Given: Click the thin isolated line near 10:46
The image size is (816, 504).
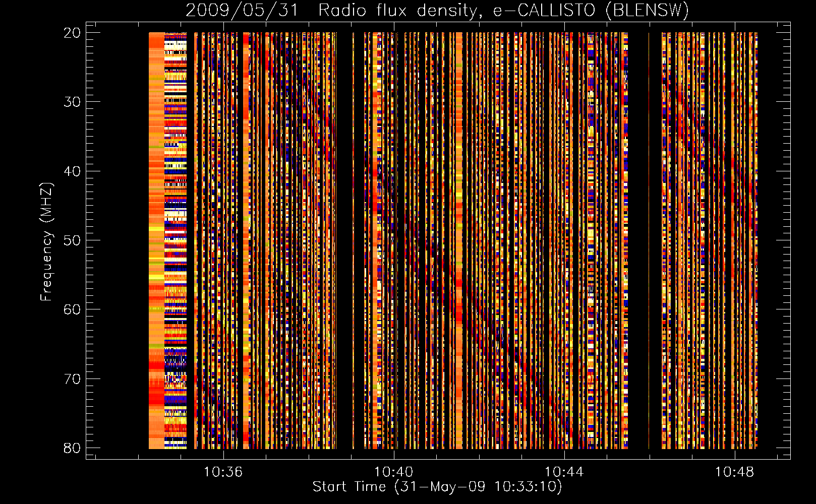Looking at the screenshot, I should (x=649, y=240).
